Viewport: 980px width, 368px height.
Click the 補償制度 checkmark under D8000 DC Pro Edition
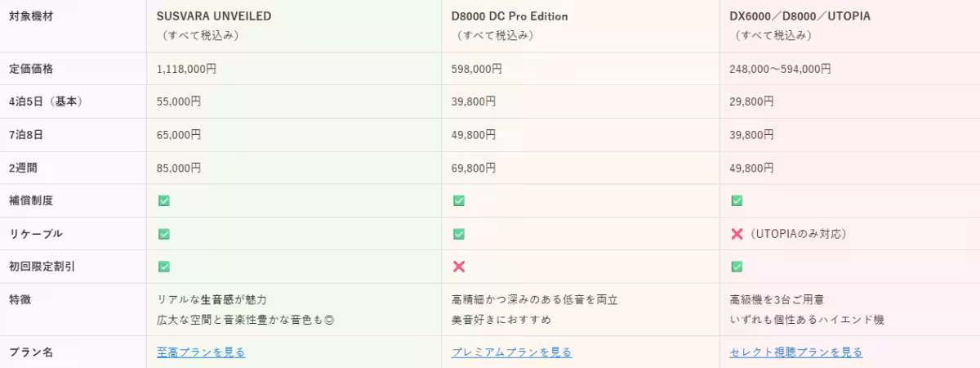tap(458, 200)
